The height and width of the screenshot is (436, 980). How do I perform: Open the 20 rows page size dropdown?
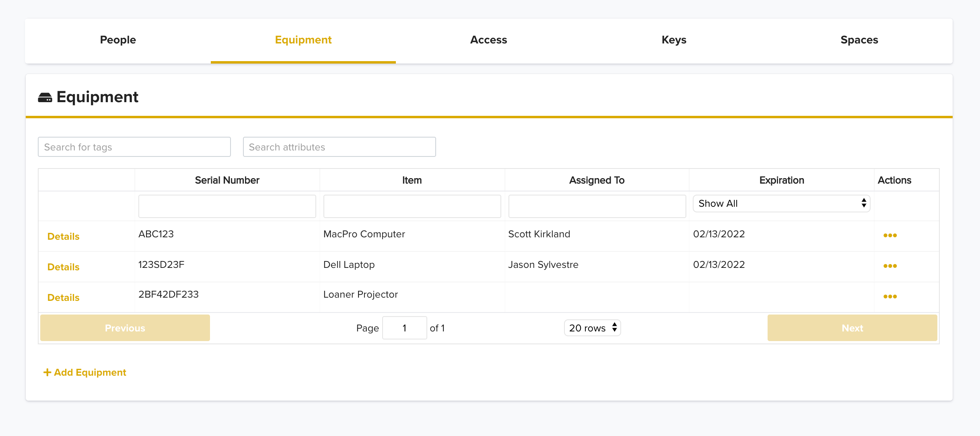coord(592,328)
